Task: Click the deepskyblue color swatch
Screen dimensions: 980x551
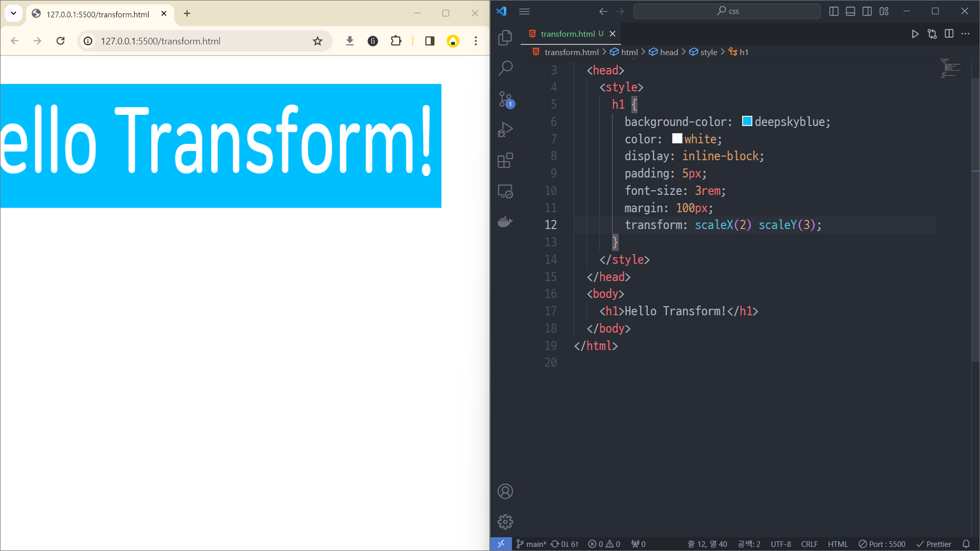Action: 747,121
